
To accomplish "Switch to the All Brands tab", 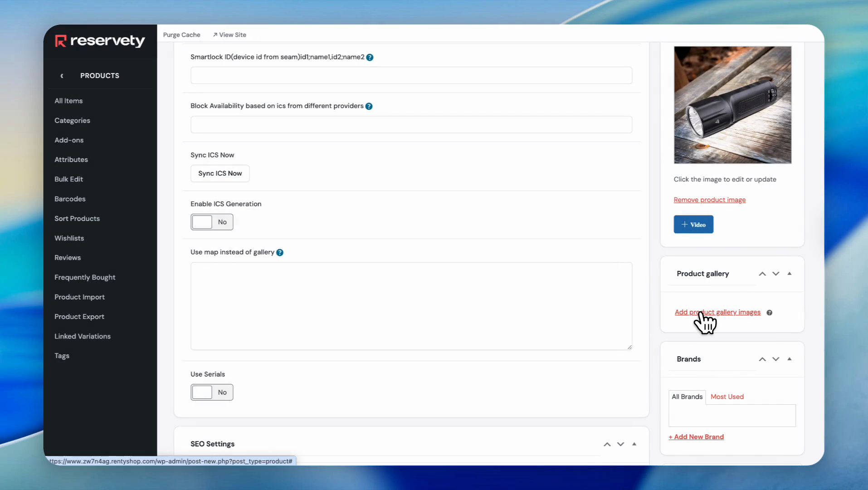I will tap(687, 397).
